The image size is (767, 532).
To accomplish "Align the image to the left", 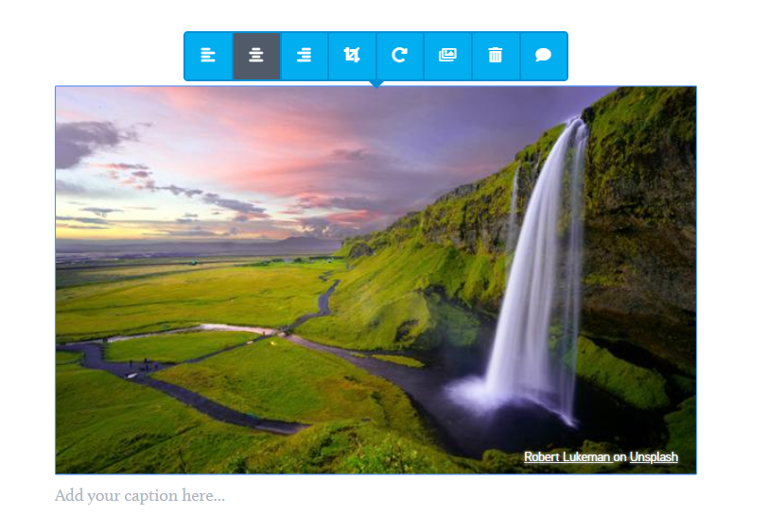I will pyautogui.click(x=208, y=56).
